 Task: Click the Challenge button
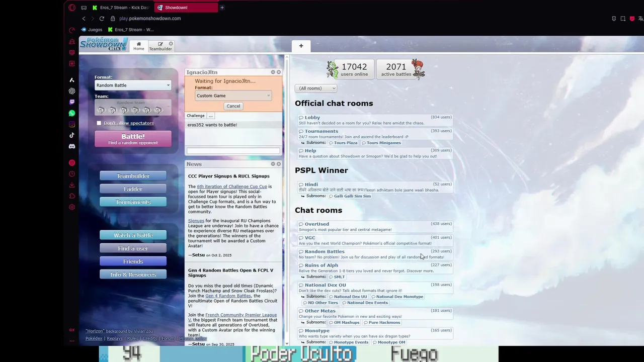(196, 116)
